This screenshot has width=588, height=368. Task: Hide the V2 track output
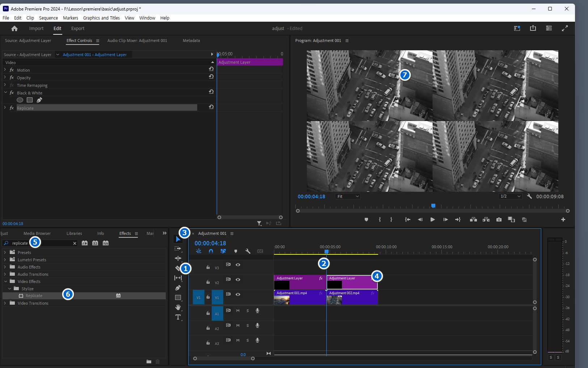pos(238,279)
